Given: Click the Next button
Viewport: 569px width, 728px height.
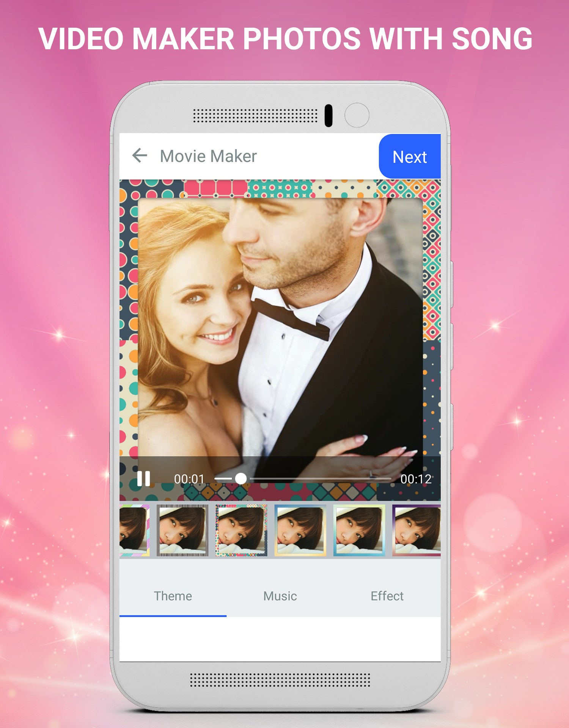Looking at the screenshot, I should [410, 156].
